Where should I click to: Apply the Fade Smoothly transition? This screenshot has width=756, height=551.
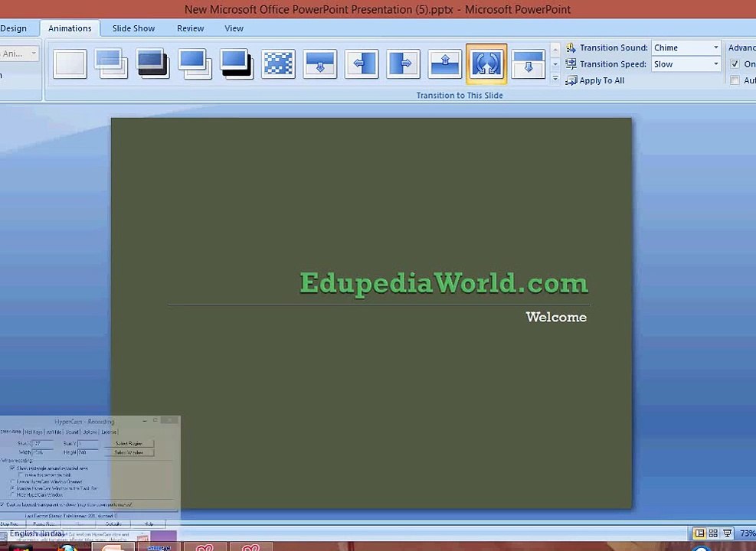point(111,63)
